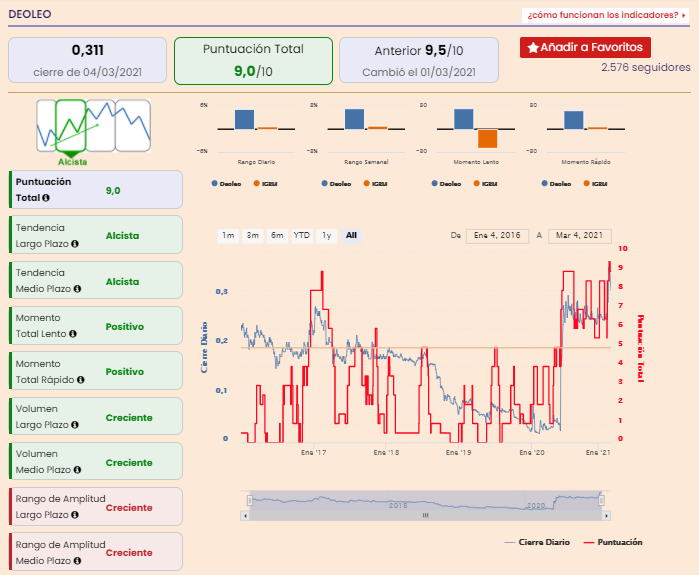Select All time range
The height and width of the screenshot is (575, 699).
tap(351, 235)
